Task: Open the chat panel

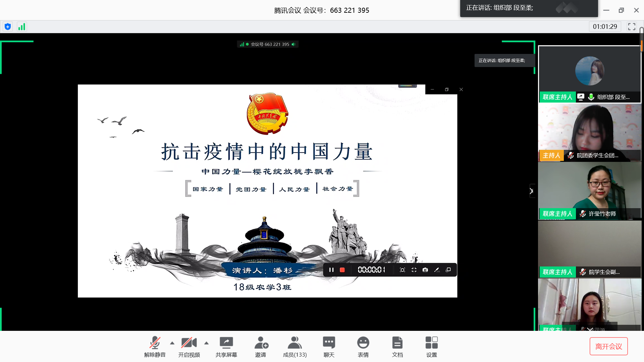Action: point(329,346)
